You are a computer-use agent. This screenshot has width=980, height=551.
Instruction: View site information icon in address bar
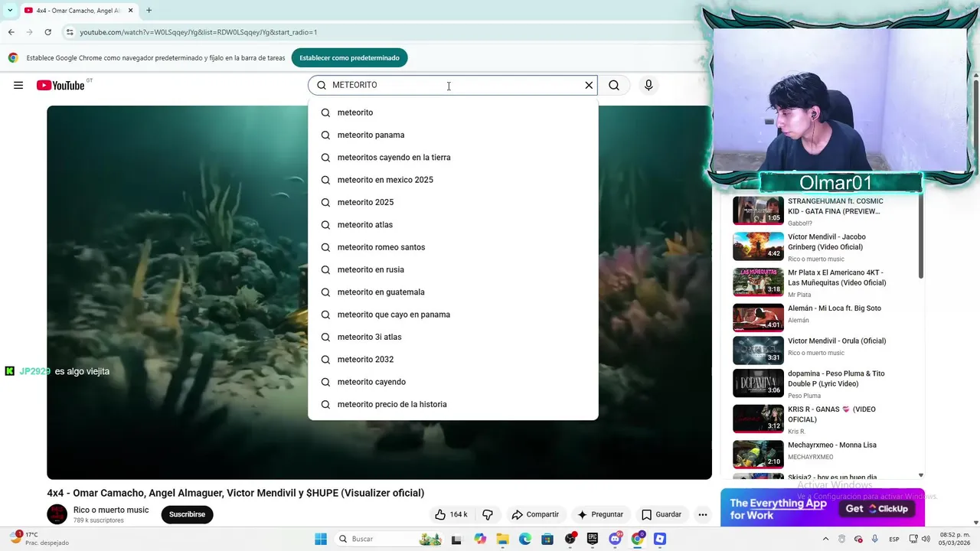tap(70, 32)
